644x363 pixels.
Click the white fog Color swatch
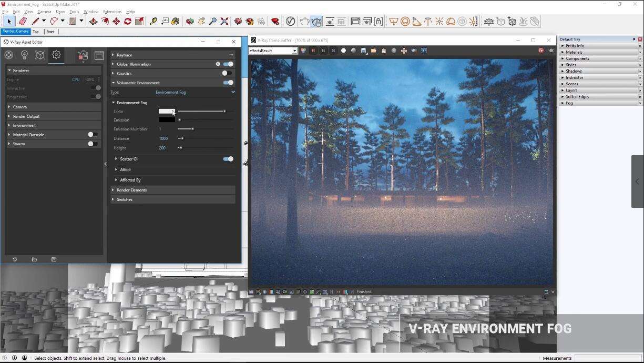166,112
